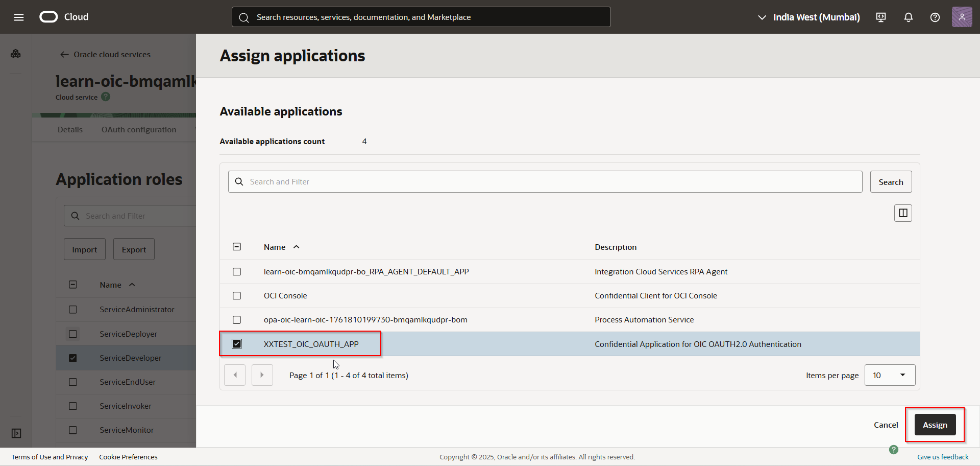Select the OCI Console checkbox
Image resolution: width=980 pixels, height=466 pixels.
coord(237,296)
